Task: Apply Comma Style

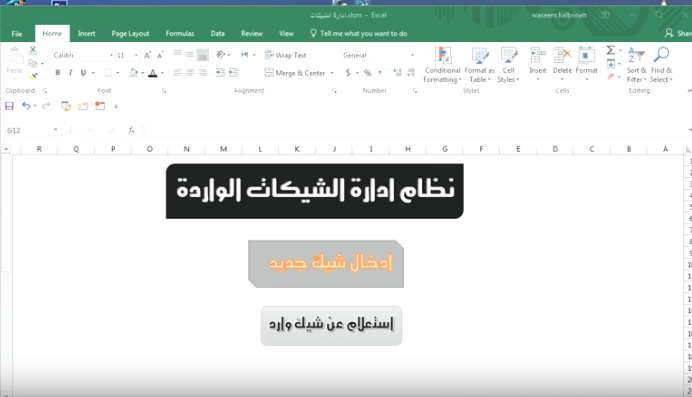Action: pos(380,73)
